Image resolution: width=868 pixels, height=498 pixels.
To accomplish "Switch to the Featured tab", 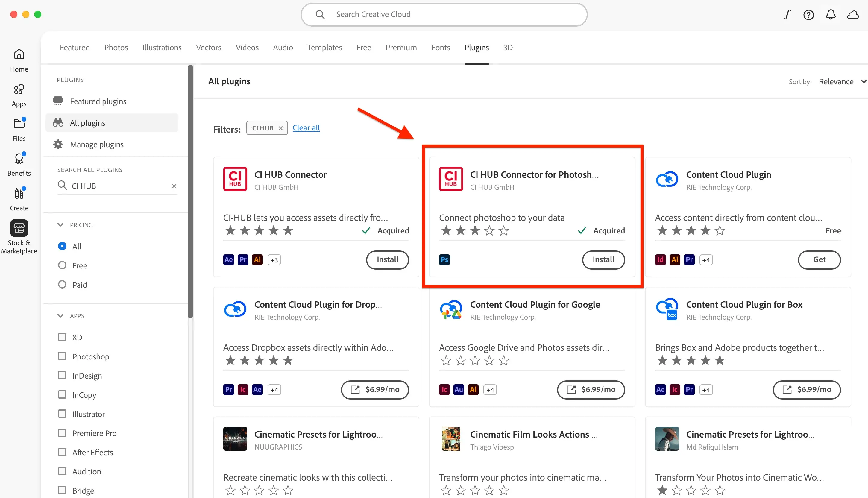I will (75, 47).
